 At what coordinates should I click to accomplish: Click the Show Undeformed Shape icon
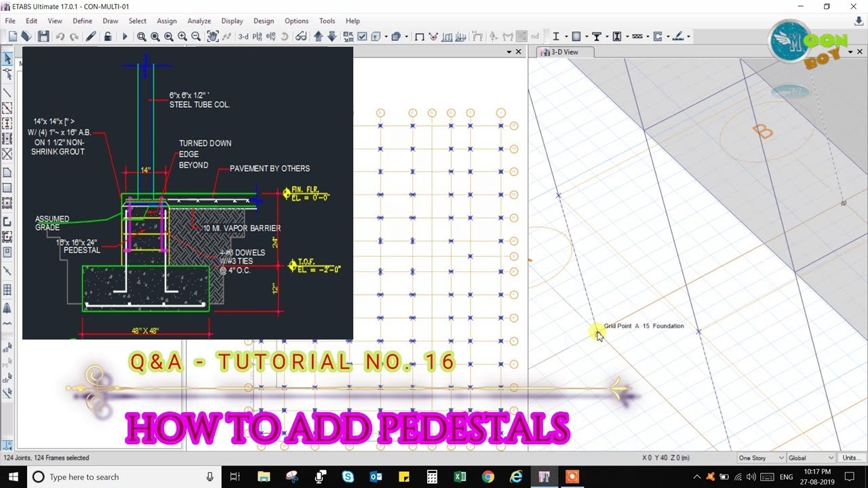click(420, 37)
